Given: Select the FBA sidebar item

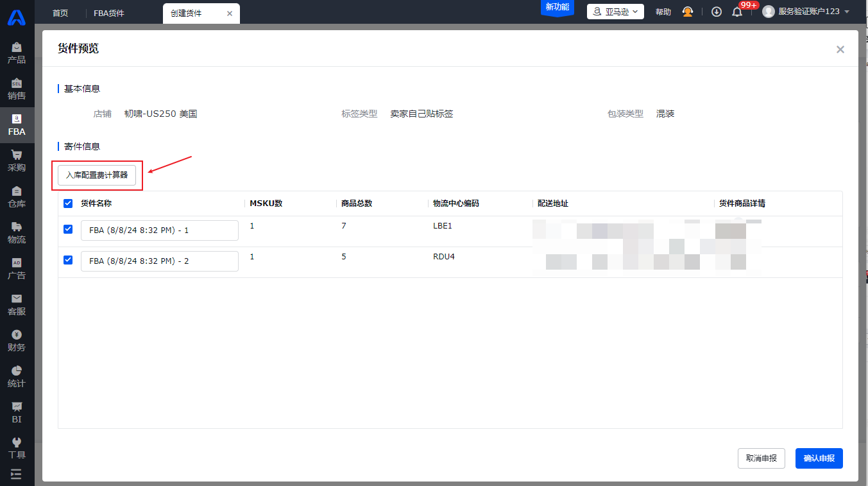Looking at the screenshot, I should 17,125.
